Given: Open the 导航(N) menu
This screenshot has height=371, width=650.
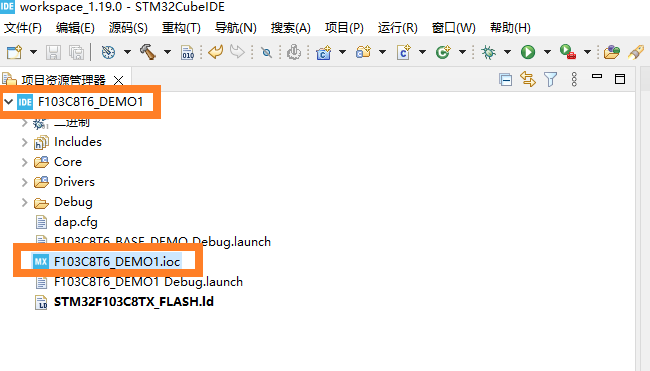Looking at the screenshot, I should point(235,28).
